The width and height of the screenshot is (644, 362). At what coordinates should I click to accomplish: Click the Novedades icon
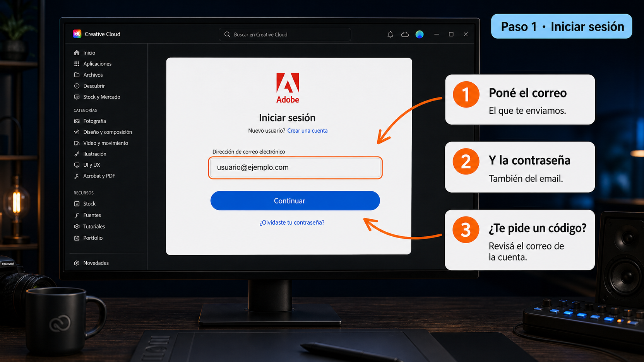click(x=77, y=263)
